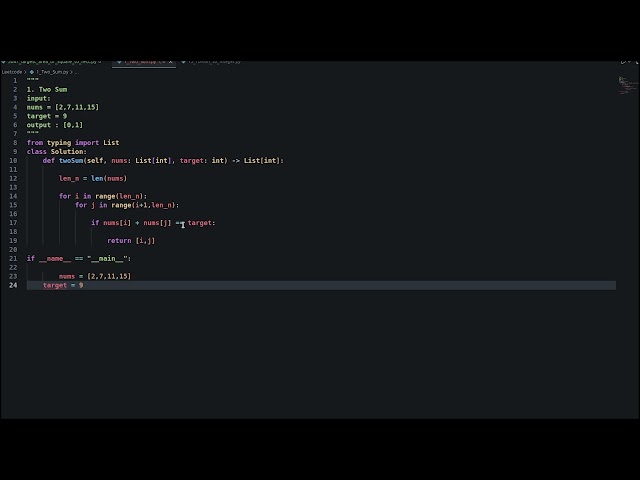Click the 'twoSum' function name
The image size is (640, 480).
71,160
